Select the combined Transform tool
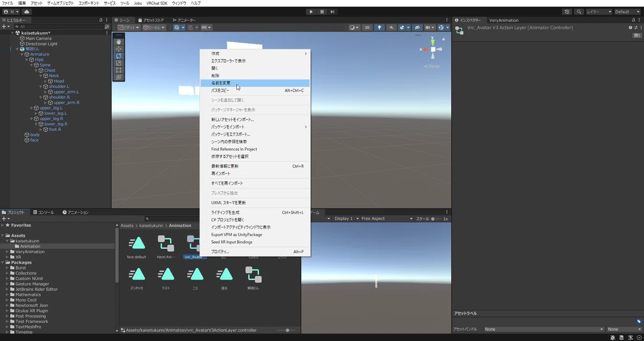The height and width of the screenshot is (341, 644). tap(119, 77)
